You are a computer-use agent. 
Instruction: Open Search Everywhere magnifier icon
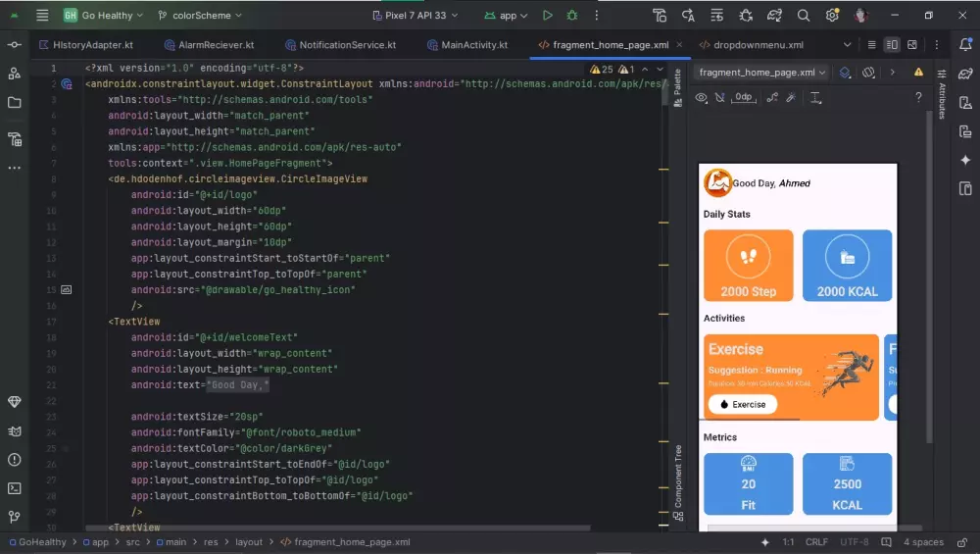tap(804, 16)
